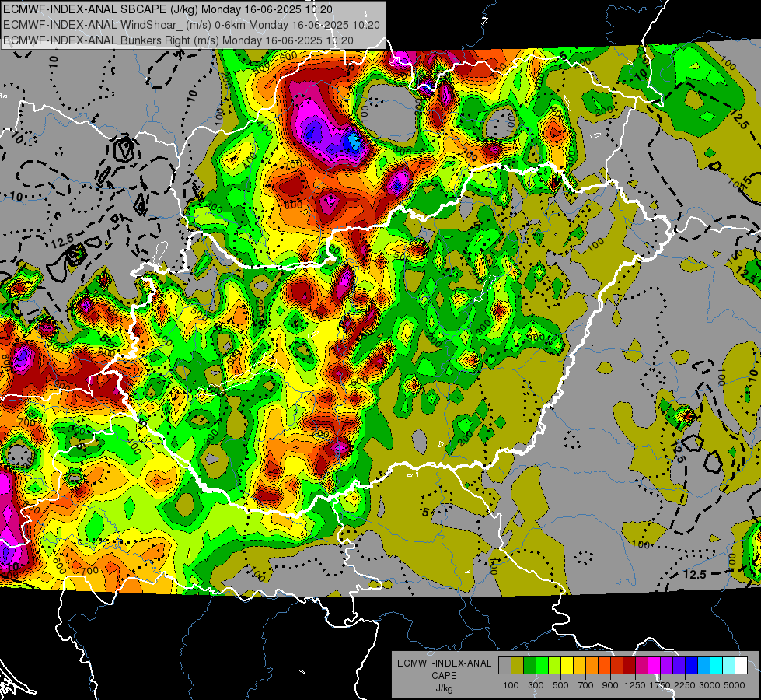This screenshot has width=761, height=700.
Task: Click the lime yellow-green legend swatch
Action: (x=554, y=665)
